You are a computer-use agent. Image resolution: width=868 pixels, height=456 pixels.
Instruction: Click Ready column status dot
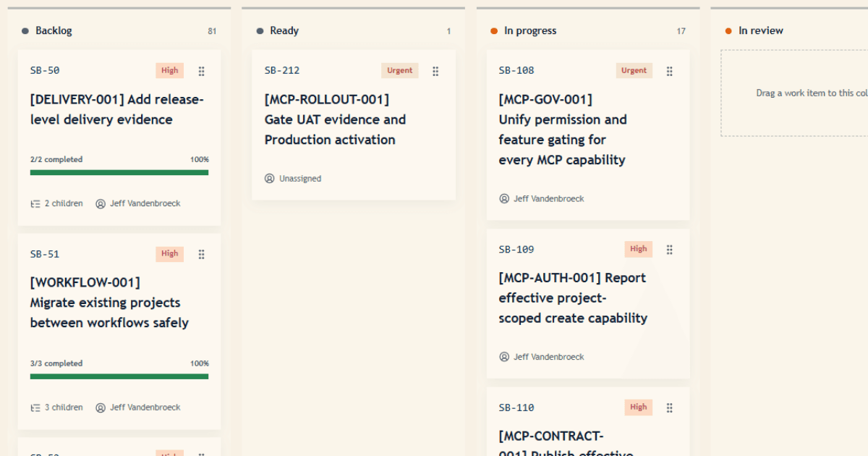(260, 31)
